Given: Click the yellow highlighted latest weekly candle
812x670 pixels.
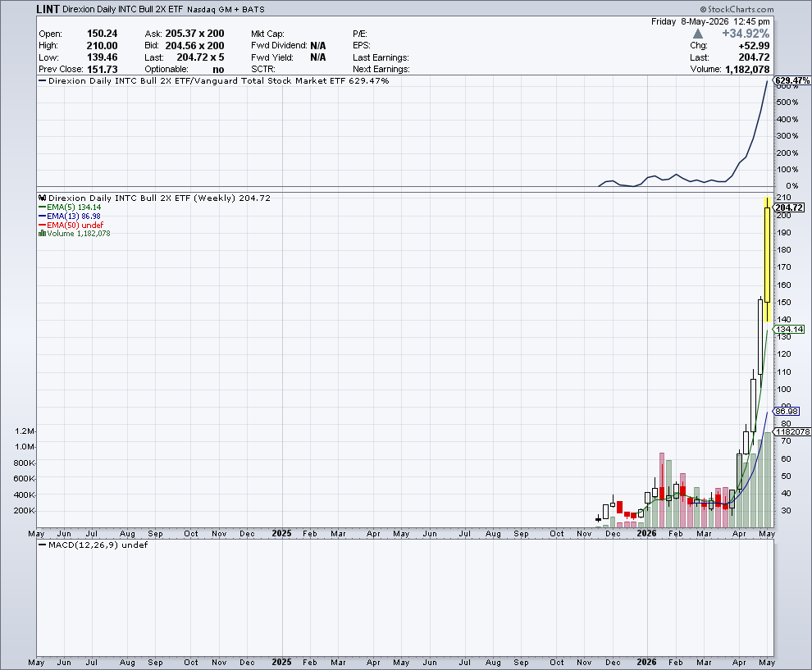Looking at the screenshot, I should [767, 259].
